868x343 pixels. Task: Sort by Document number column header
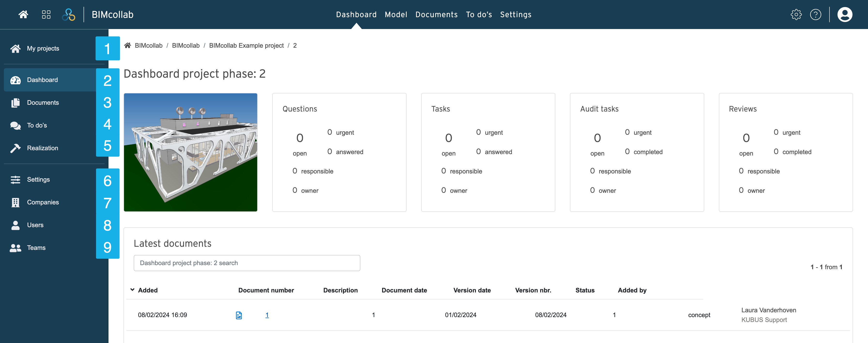point(266,290)
